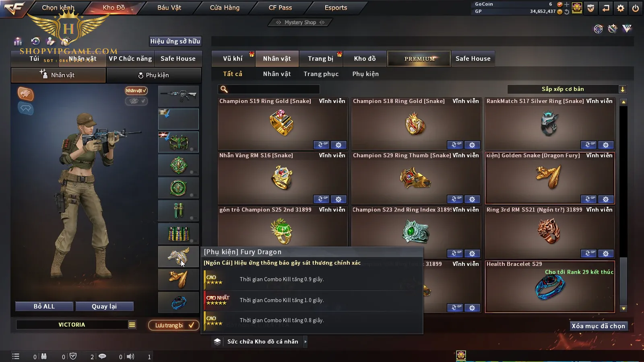Click the search magnifier icon
This screenshot has width=644, height=362.
pyautogui.click(x=224, y=89)
